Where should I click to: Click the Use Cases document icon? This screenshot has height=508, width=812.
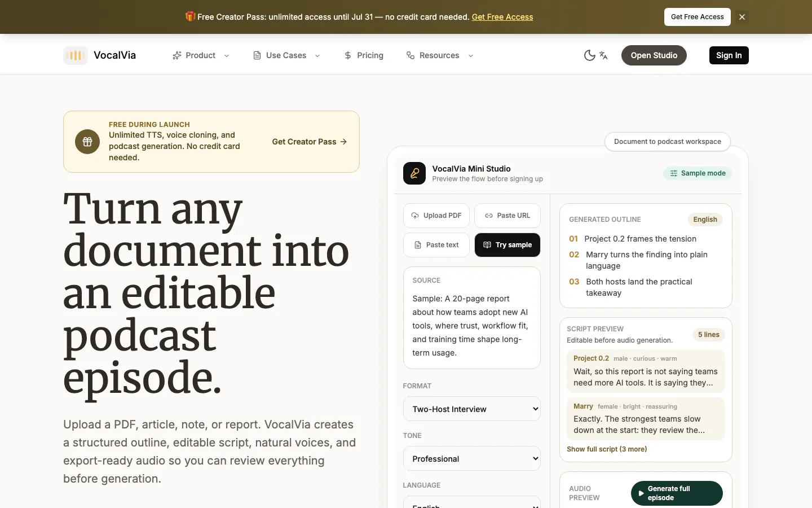(x=257, y=55)
